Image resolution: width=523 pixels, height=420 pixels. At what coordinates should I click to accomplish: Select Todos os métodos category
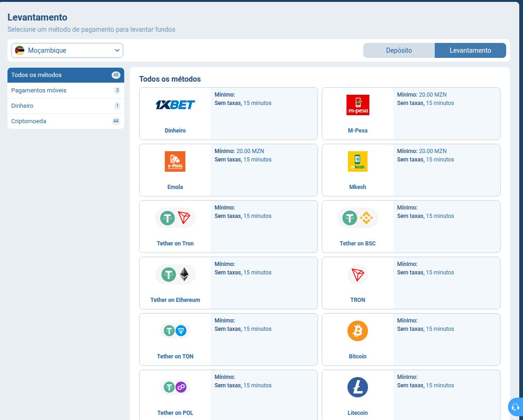point(66,75)
